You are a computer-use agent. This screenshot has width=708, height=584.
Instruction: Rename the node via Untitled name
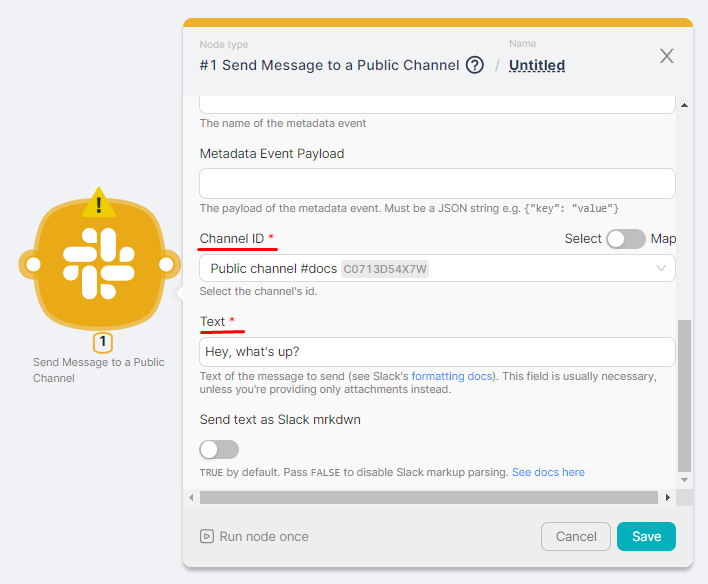(537, 65)
